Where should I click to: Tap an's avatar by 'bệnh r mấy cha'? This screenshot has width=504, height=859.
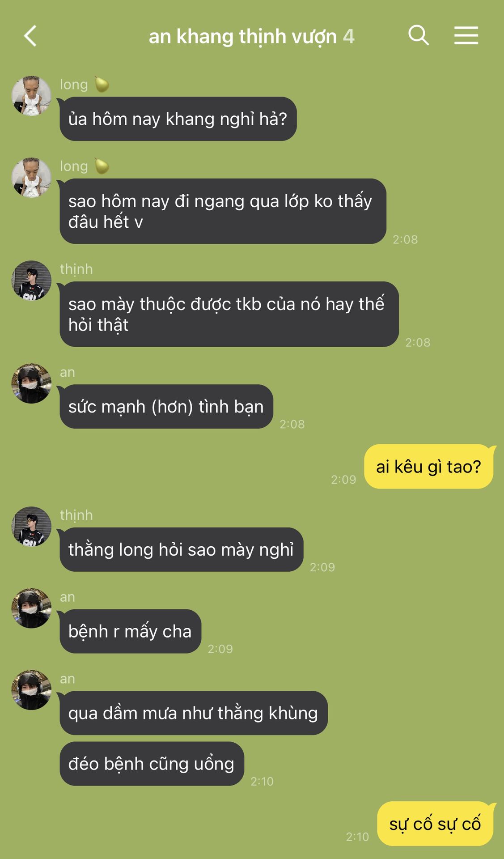click(31, 608)
